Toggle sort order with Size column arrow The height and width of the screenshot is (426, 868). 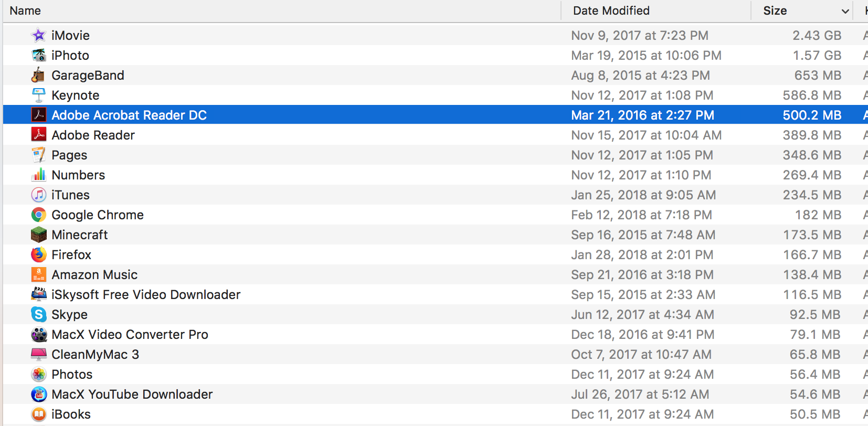(x=845, y=11)
